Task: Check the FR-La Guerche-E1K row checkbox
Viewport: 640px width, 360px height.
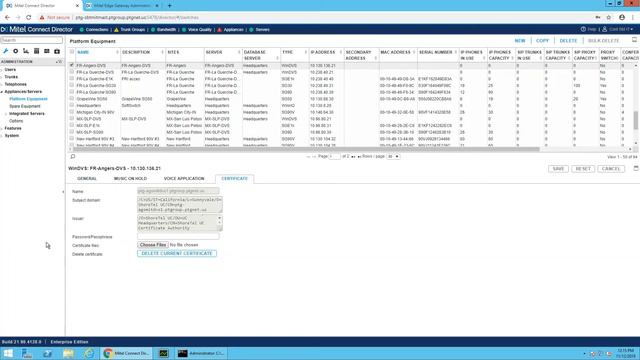Action: (72, 78)
